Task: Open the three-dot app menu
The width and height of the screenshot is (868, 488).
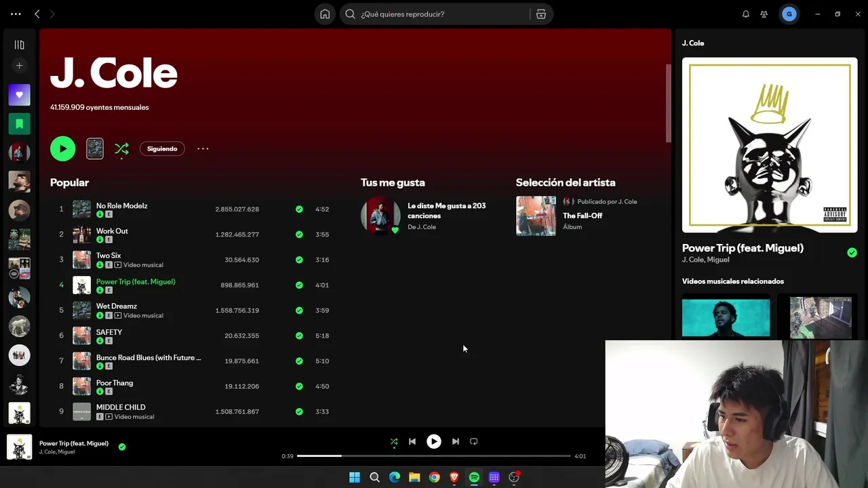Action: tap(16, 14)
